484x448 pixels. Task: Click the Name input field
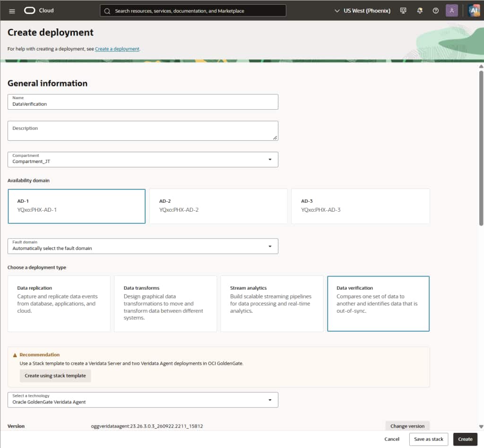pos(143,102)
